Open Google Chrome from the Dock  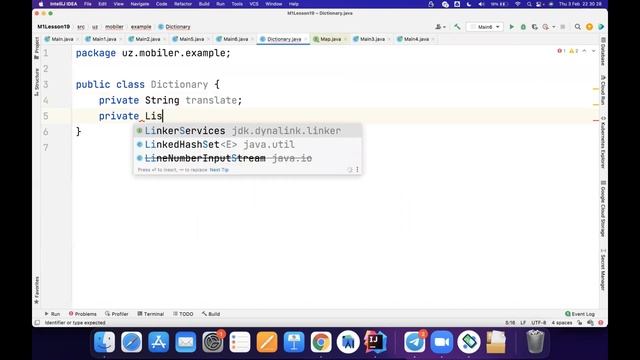pos(321,342)
